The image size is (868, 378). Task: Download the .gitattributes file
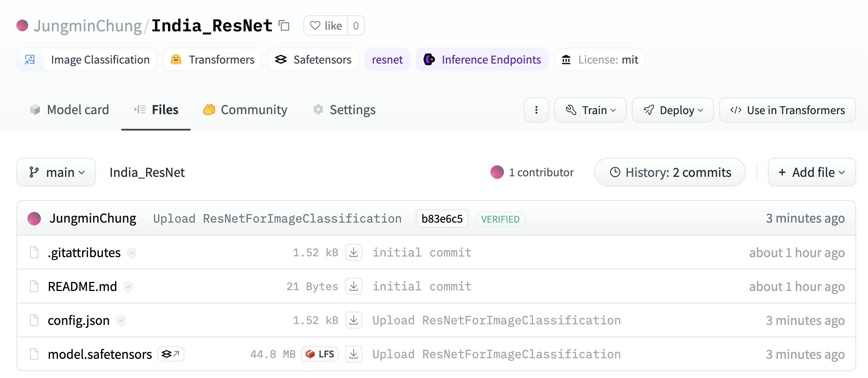click(x=354, y=252)
